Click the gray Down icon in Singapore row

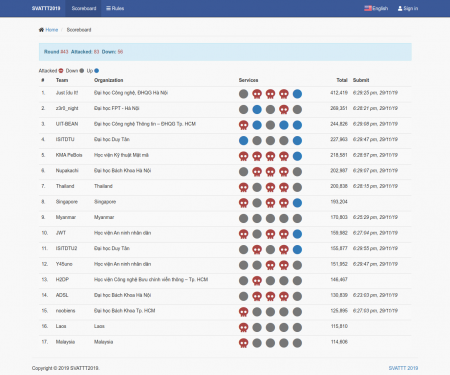click(257, 203)
